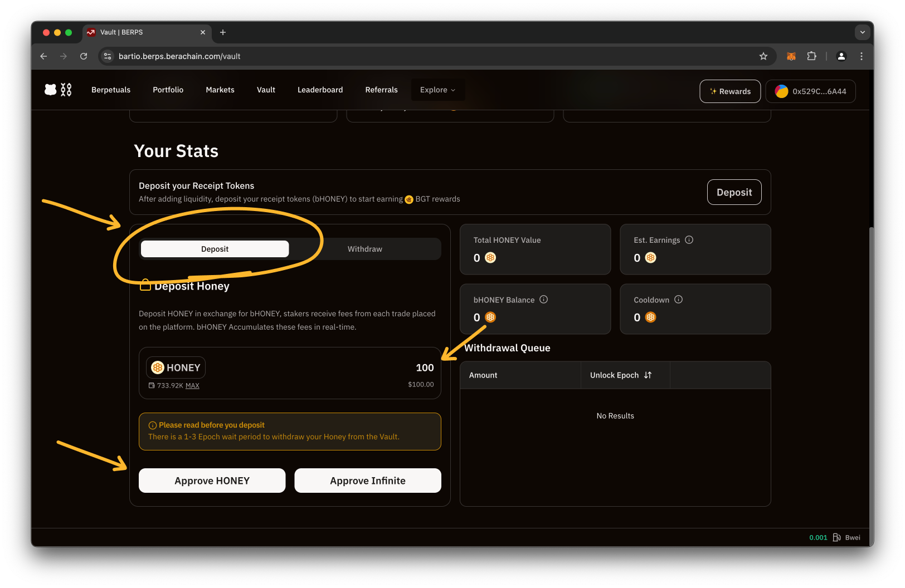Expand the browser tab search chevron

pos(863,32)
